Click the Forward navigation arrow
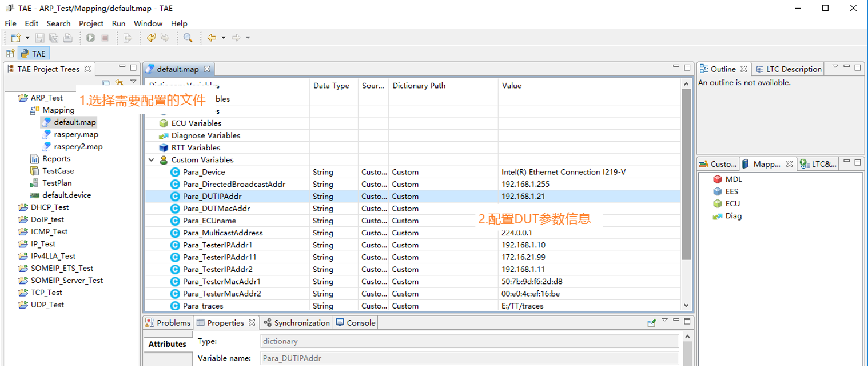The height and width of the screenshot is (368, 868). point(236,38)
